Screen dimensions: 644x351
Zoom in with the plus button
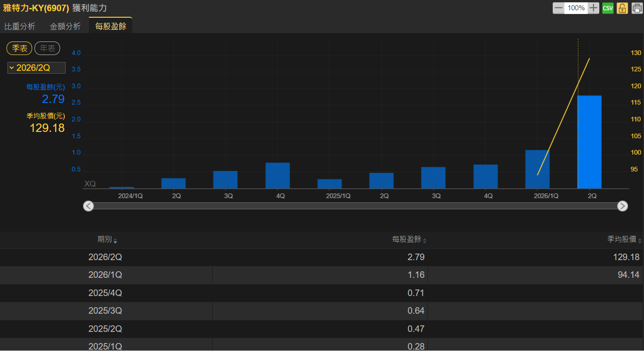click(593, 8)
